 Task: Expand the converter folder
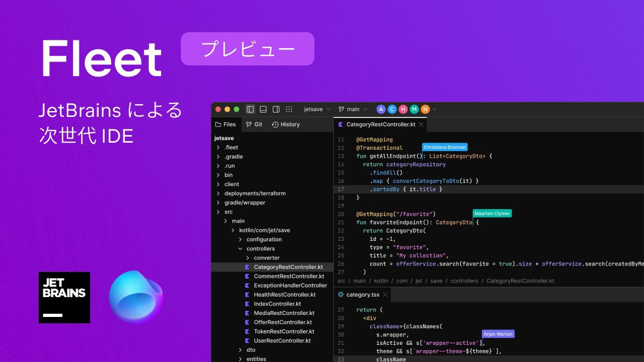(247, 258)
